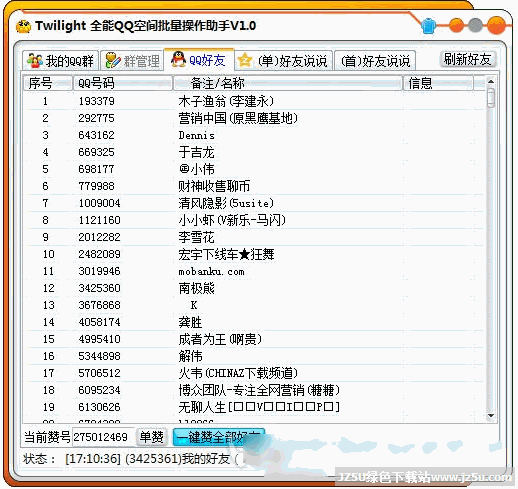This screenshot has height=489, width=518.
Task: Click the gray round window button
Action: 475,25
